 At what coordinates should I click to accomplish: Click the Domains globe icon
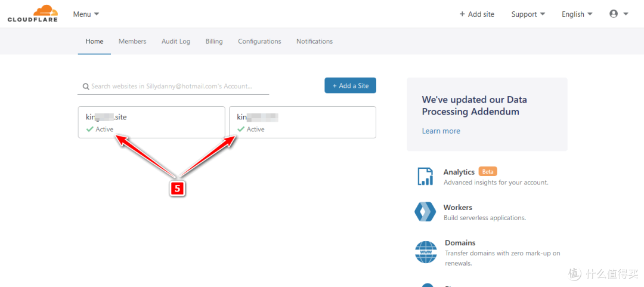[x=426, y=252]
